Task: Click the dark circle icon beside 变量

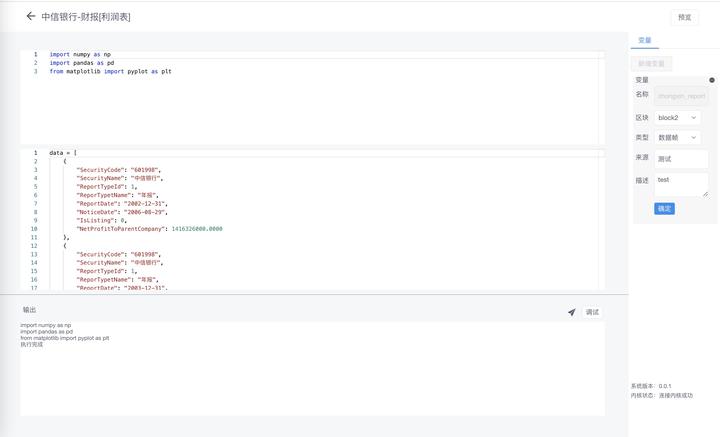Action: tap(712, 80)
